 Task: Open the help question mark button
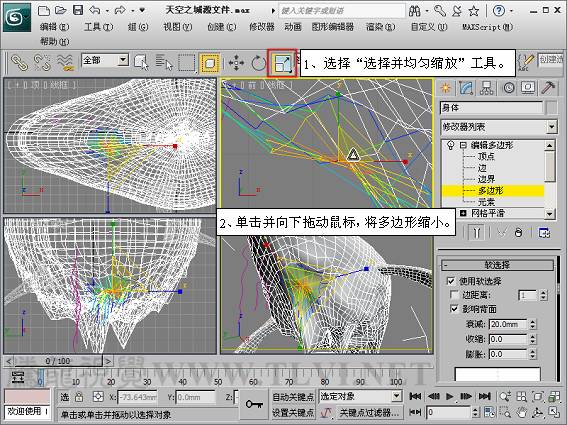tap(499, 10)
